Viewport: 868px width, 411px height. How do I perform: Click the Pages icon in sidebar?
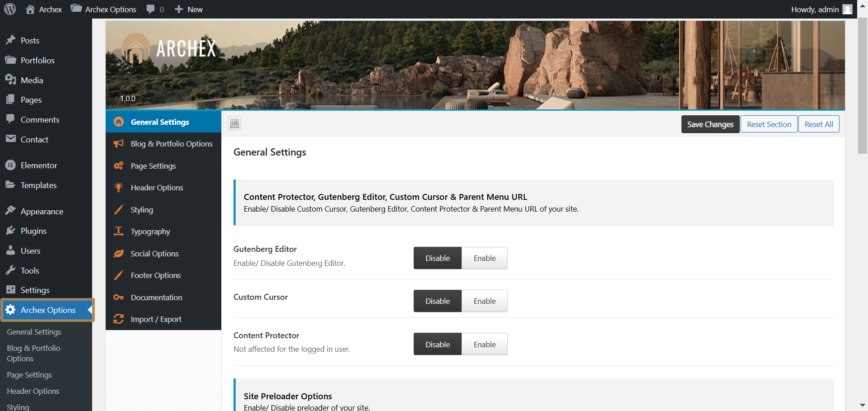coord(11,99)
